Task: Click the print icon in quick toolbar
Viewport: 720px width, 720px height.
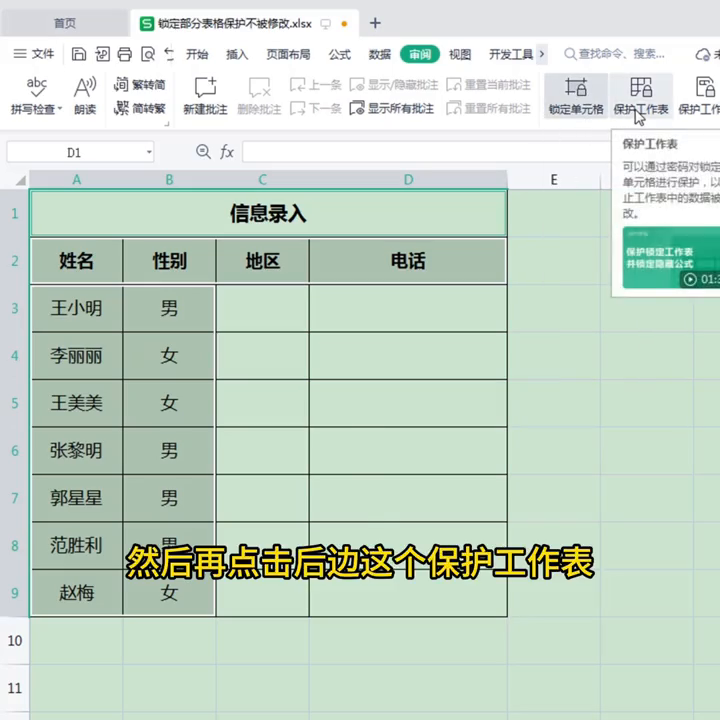Action: [x=124, y=54]
